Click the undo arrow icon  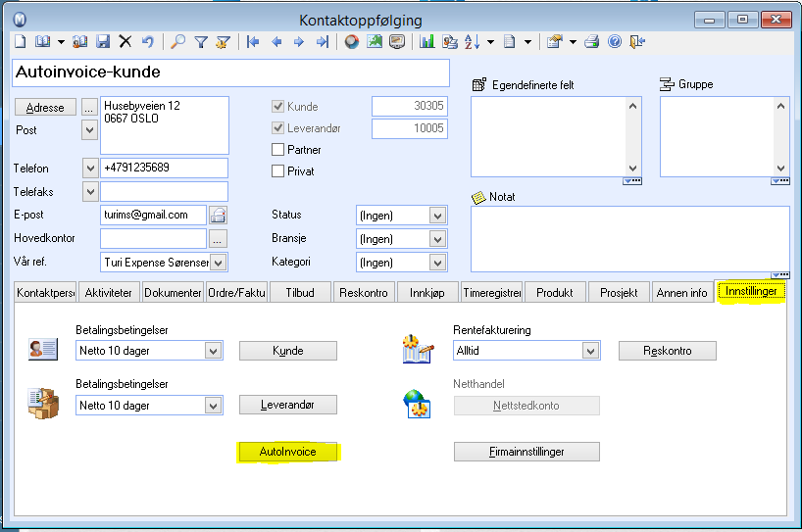click(x=147, y=41)
